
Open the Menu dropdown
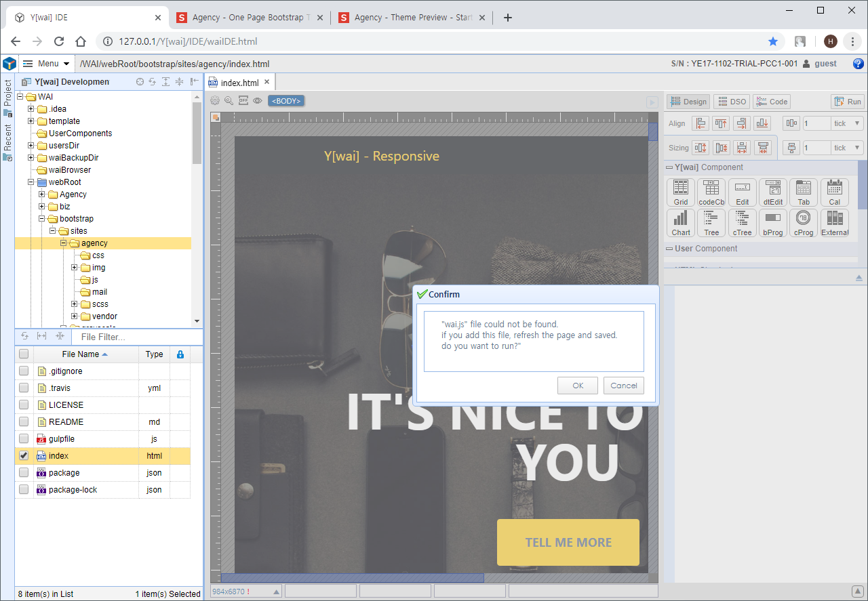coord(47,64)
